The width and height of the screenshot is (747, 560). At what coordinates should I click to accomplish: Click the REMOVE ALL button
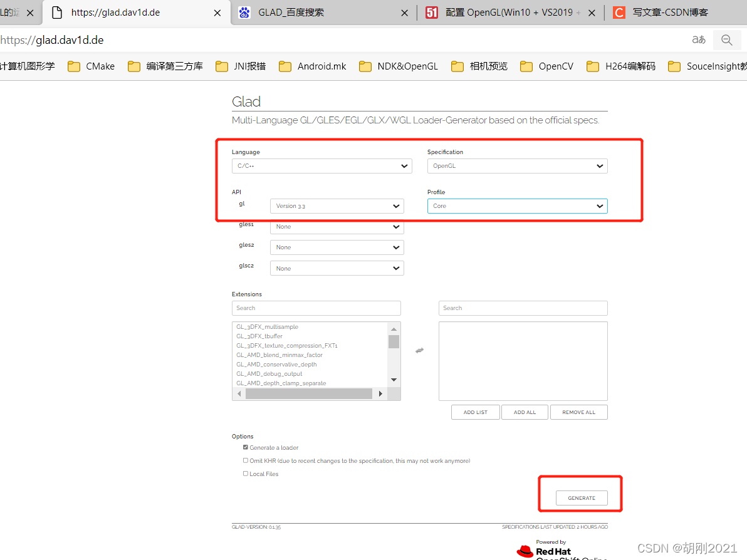(x=578, y=412)
